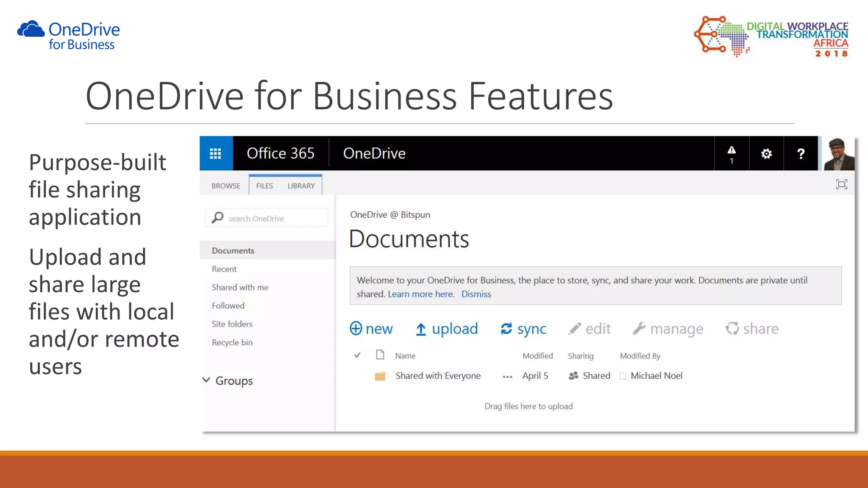This screenshot has width=868, height=488.
Task: Click the Groups heading label
Action: click(234, 381)
